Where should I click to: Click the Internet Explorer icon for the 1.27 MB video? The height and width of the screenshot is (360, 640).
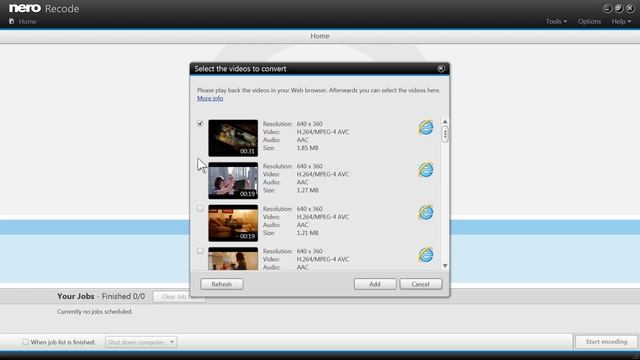(x=426, y=170)
